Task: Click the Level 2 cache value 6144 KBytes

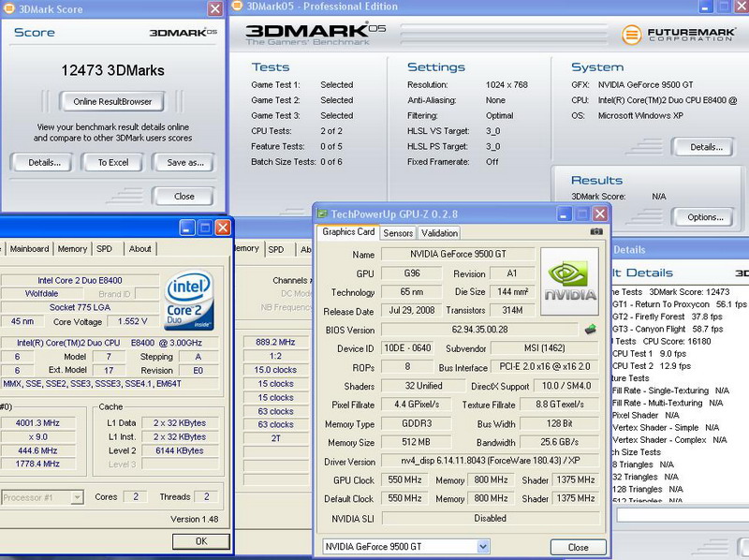Action: click(x=180, y=450)
